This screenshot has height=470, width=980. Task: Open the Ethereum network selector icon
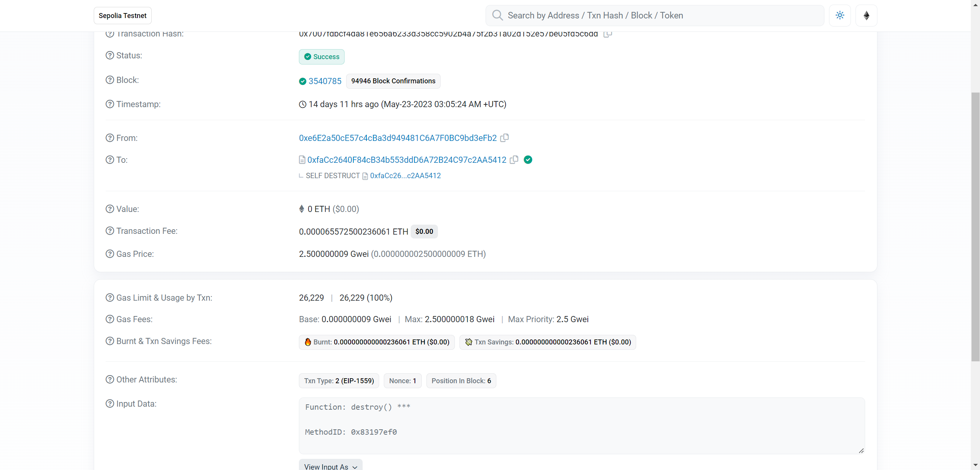coord(866,15)
